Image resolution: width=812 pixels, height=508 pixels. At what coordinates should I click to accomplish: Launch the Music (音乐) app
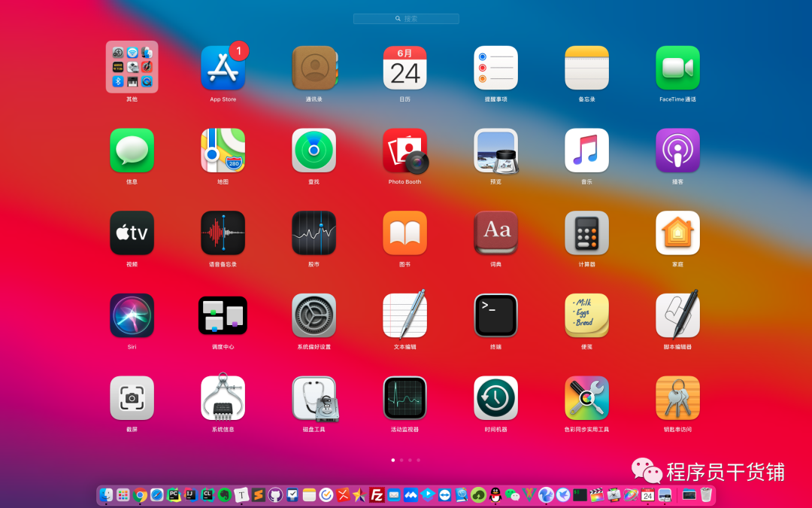(x=586, y=151)
